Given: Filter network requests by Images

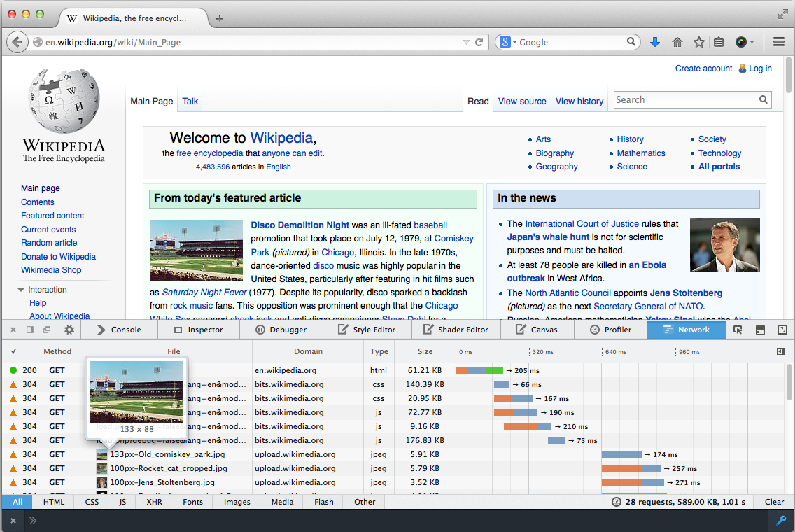Looking at the screenshot, I should 237,502.
